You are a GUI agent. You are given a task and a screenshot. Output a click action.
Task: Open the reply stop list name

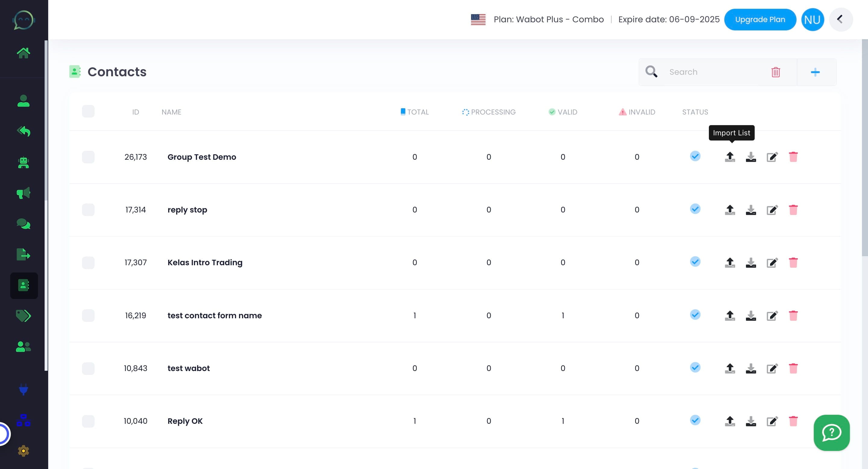[187, 210]
